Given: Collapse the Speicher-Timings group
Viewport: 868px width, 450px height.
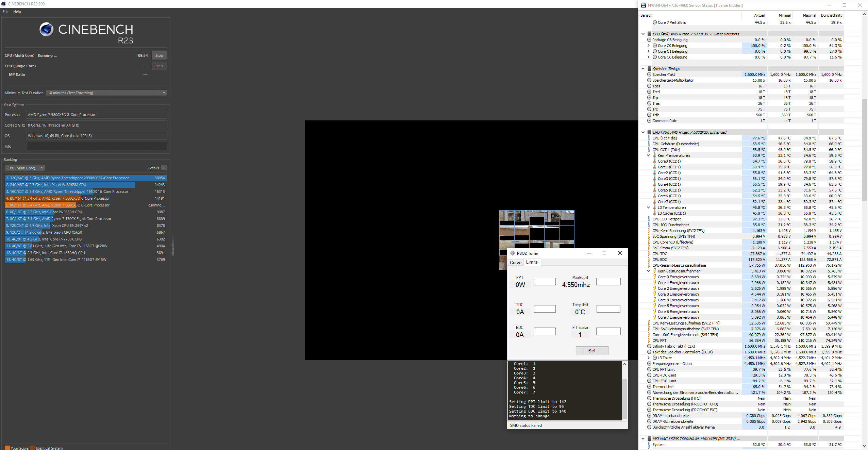Looking at the screenshot, I should click(643, 69).
